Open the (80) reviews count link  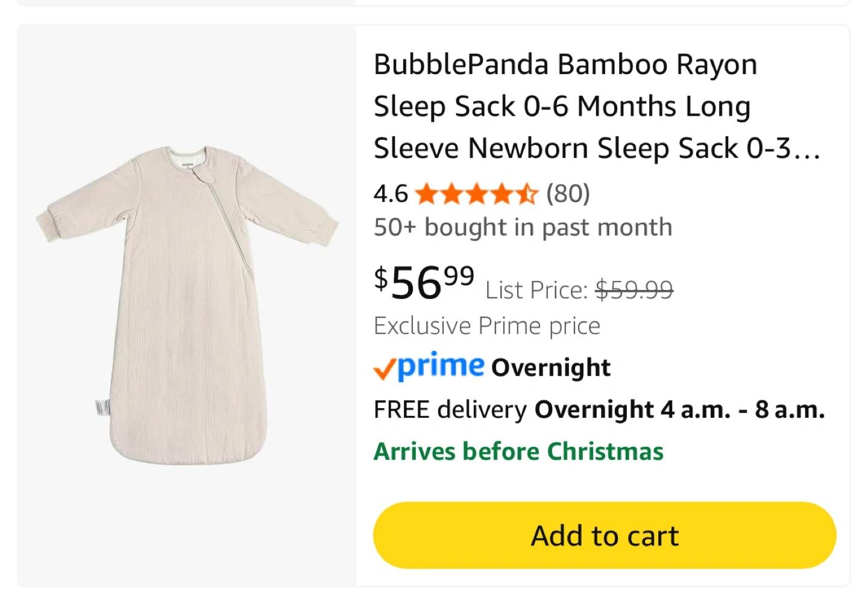(x=568, y=194)
